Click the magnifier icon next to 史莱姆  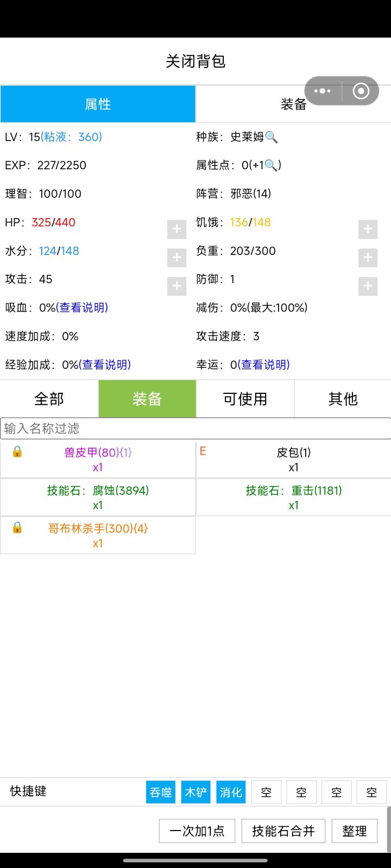272,137
